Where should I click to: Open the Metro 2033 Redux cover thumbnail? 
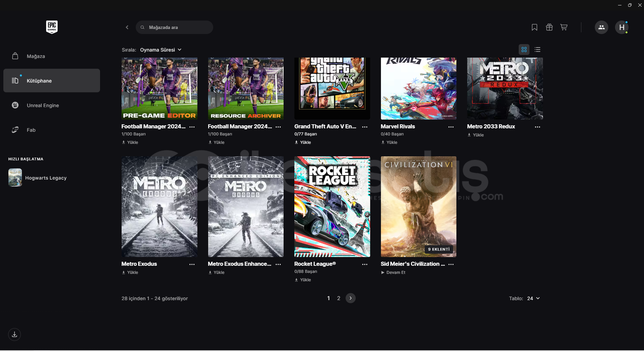tap(505, 89)
